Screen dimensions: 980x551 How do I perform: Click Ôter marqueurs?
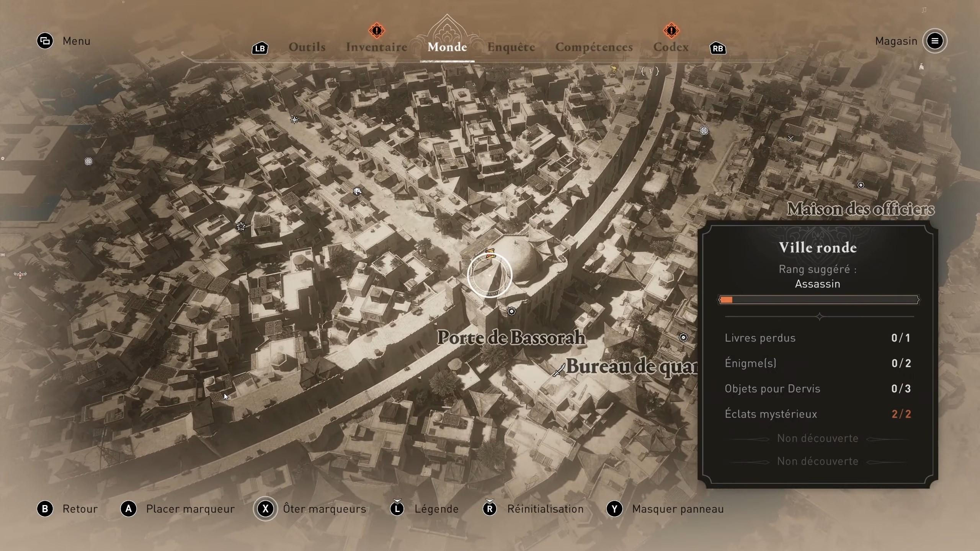click(x=265, y=509)
